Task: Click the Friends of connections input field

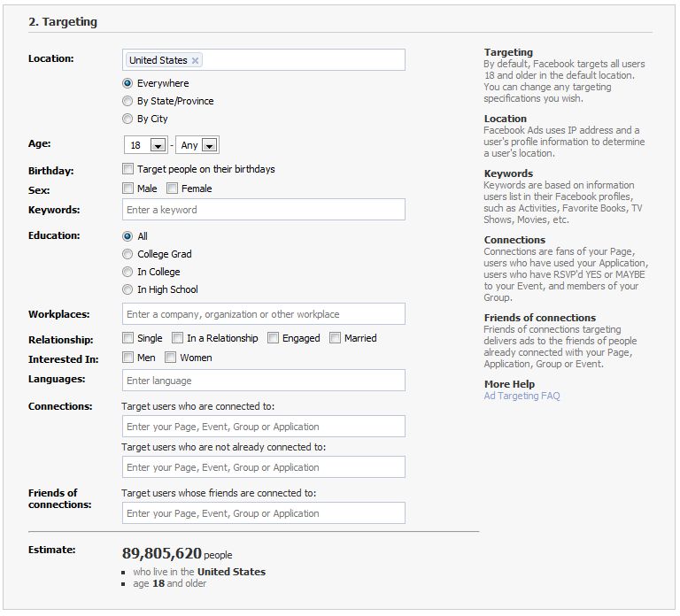Action: coord(263,513)
